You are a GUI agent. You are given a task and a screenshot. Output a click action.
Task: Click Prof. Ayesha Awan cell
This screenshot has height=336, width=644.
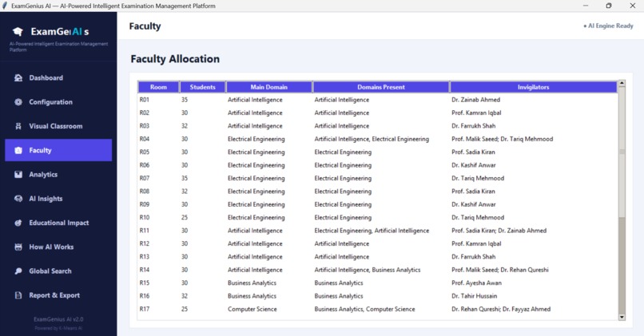(x=476, y=283)
